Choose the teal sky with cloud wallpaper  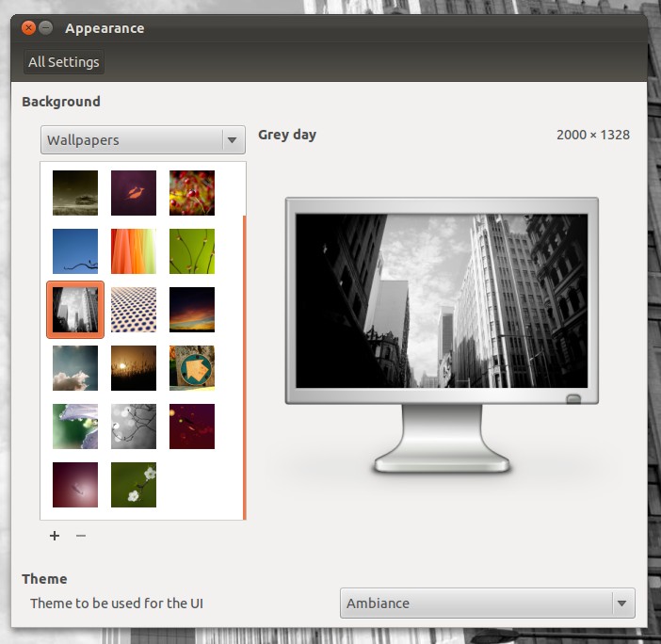tap(75, 368)
